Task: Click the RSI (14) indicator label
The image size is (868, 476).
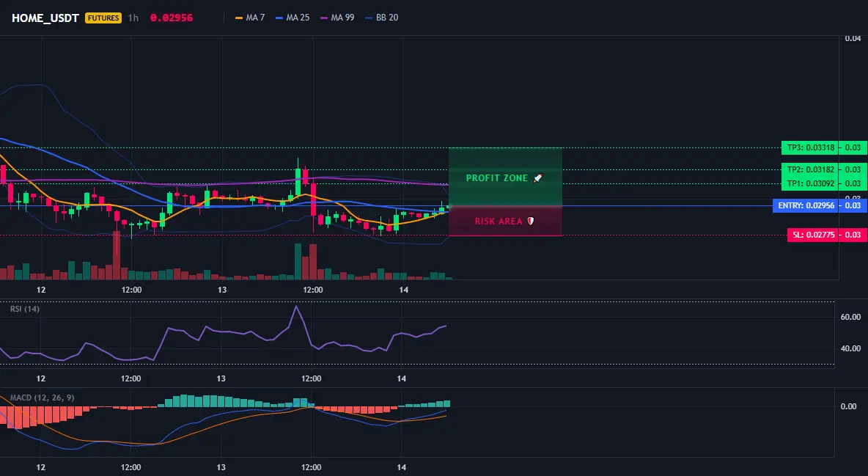Action: (x=25, y=309)
